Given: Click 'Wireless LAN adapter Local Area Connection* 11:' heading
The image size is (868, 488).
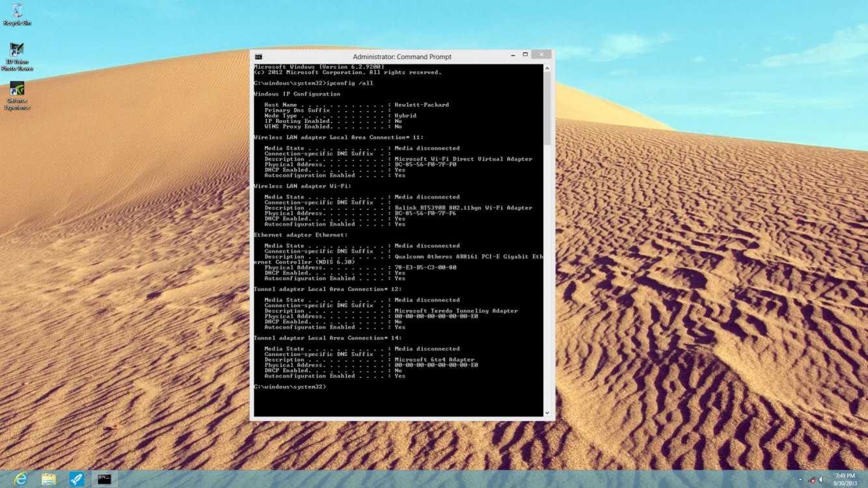Looking at the screenshot, I should tap(338, 137).
